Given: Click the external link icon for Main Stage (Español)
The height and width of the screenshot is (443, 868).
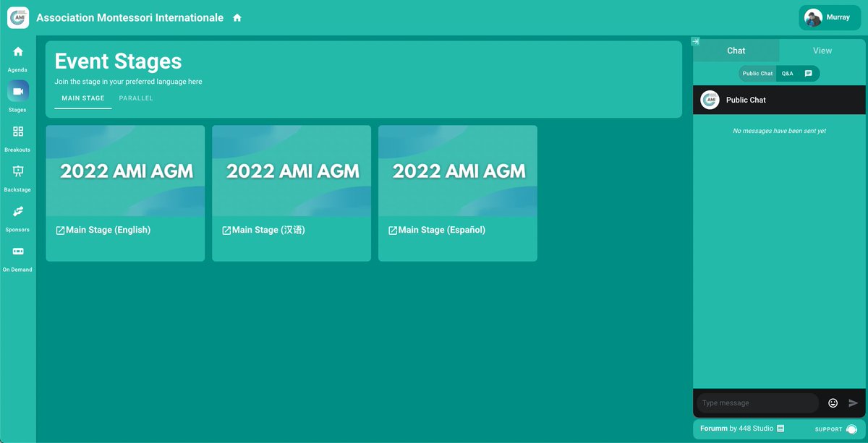Looking at the screenshot, I should 393,231.
